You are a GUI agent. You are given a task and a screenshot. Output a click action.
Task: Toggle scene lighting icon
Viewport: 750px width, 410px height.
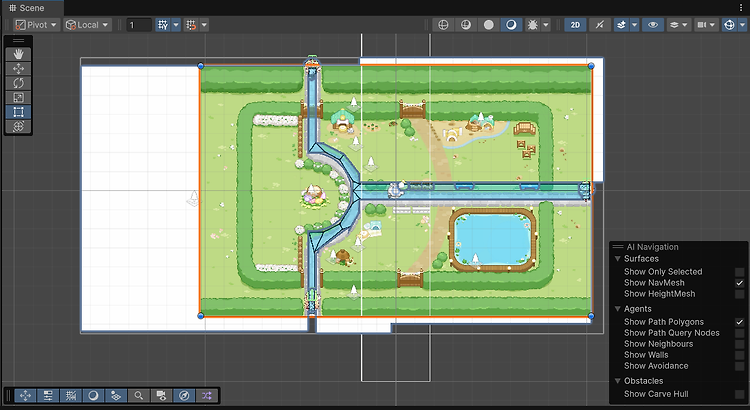[x=600, y=25]
